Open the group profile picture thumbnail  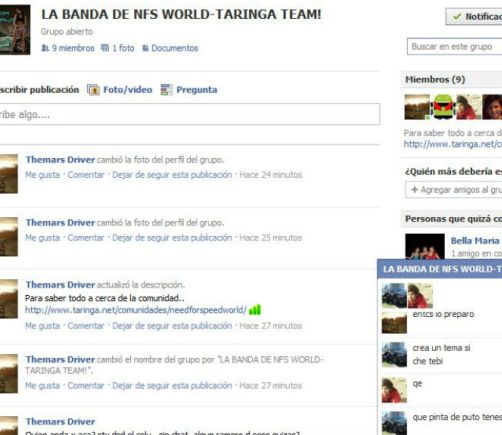tap(15, 30)
